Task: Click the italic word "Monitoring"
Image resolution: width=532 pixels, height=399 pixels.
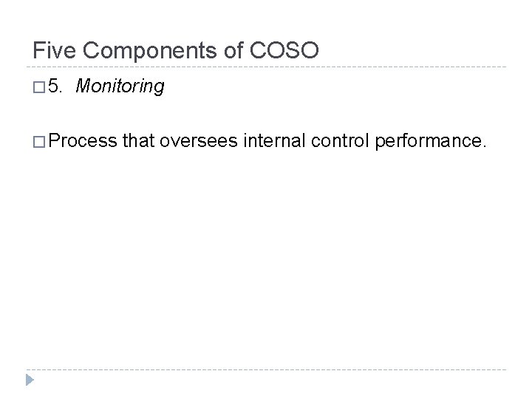Action: pos(120,87)
